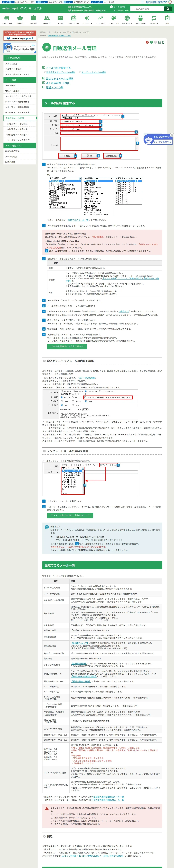This screenshot has width=174, height=868.
Task: Jump to 配送完了ステップメールの編集 anchor
Action: pyautogui.click(x=60, y=72)
